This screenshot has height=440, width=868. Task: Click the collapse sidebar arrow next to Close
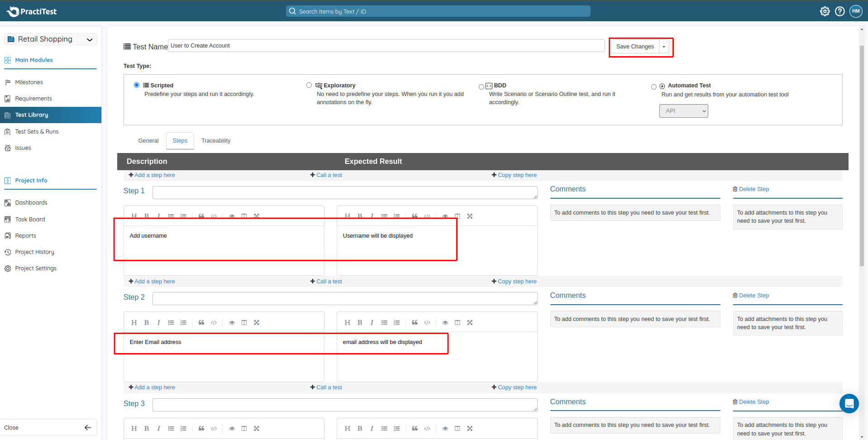[x=88, y=427]
